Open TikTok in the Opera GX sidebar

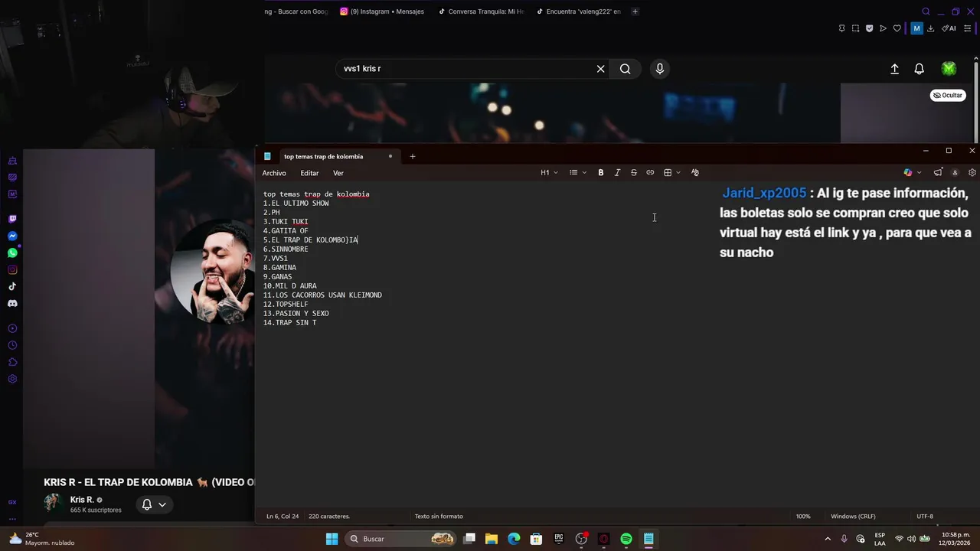12,286
